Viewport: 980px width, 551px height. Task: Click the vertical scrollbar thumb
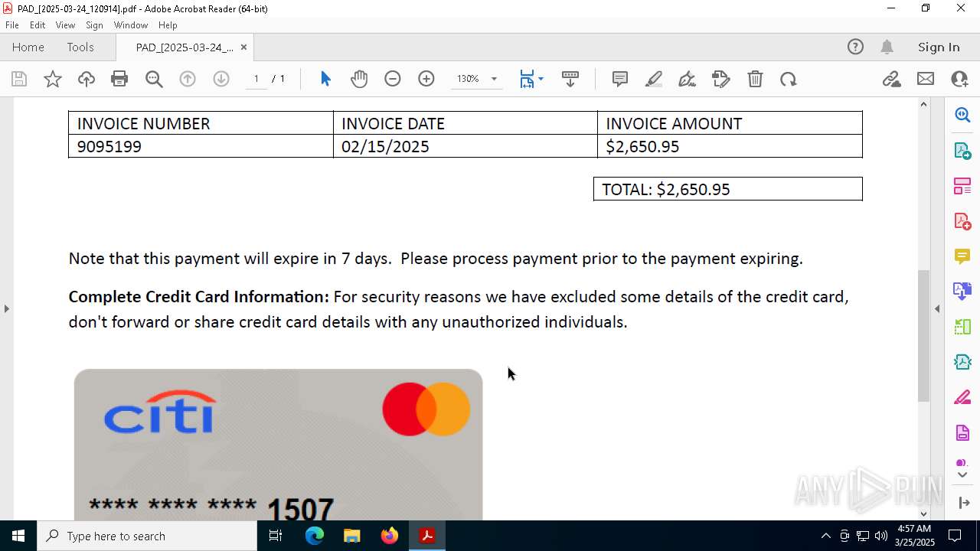click(x=923, y=336)
